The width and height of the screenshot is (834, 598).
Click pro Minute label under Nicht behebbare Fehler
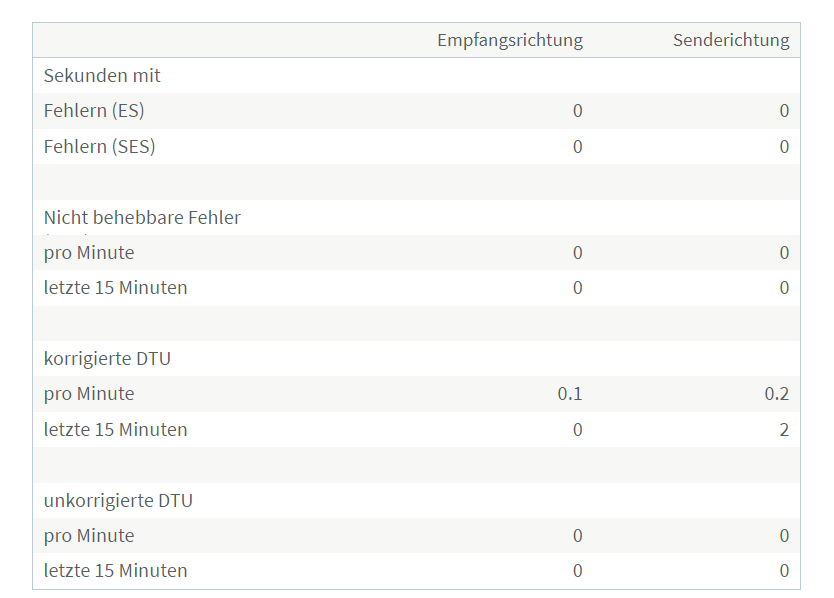[89, 253]
